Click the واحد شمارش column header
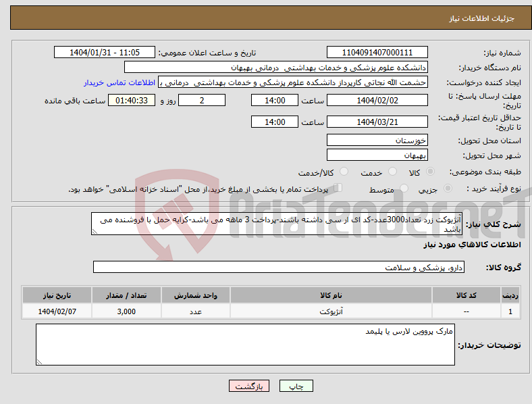 tap(196, 295)
